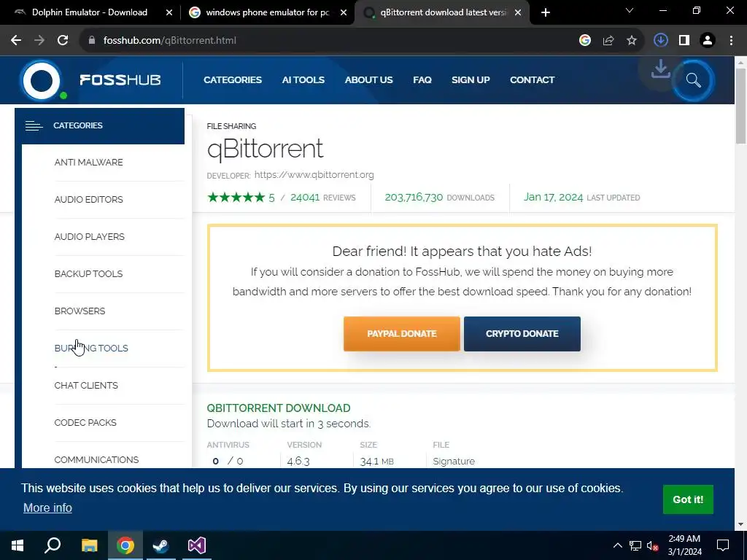Image resolution: width=747 pixels, height=560 pixels.
Task: Open the CATEGORIES top navigation item
Action: (233, 80)
